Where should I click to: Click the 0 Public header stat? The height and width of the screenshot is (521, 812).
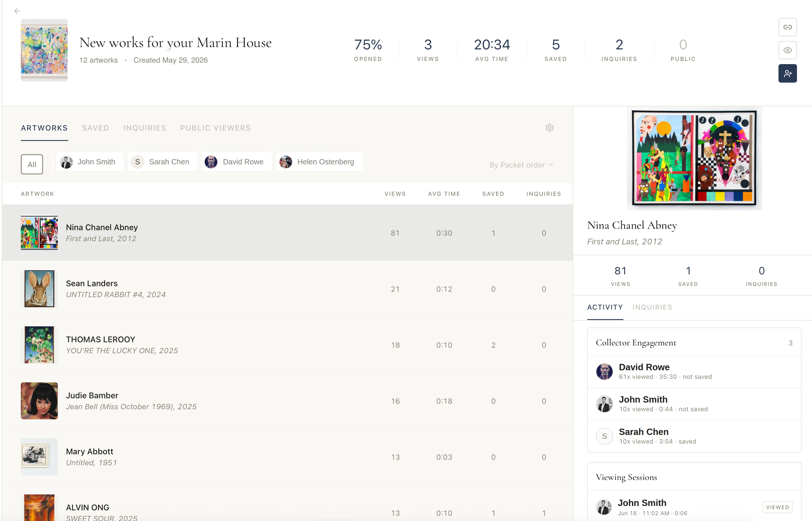tap(683, 50)
